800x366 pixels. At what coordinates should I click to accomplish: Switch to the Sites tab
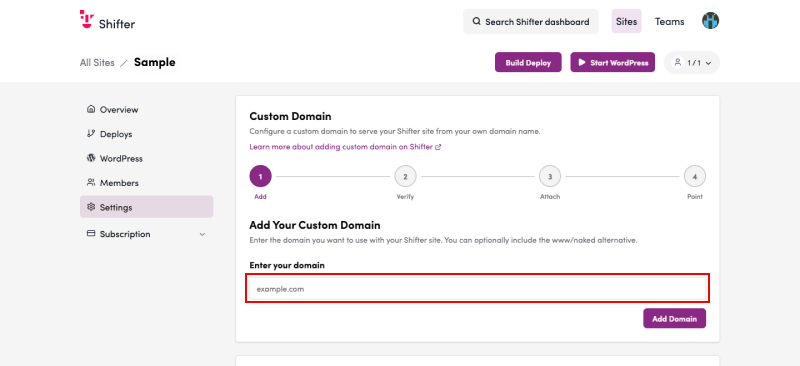pyautogui.click(x=627, y=21)
